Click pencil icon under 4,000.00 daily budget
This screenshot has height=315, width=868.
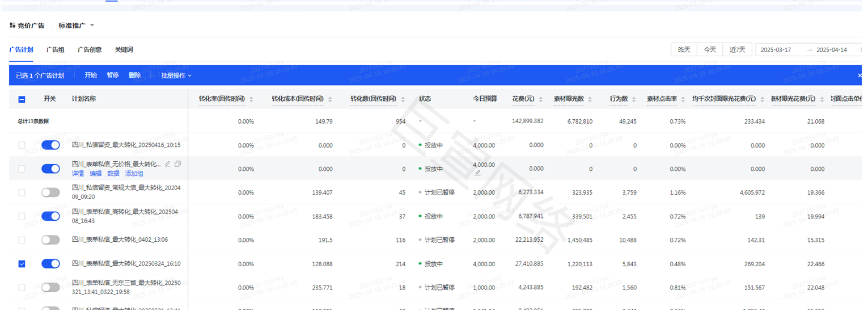[x=477, y=173]
